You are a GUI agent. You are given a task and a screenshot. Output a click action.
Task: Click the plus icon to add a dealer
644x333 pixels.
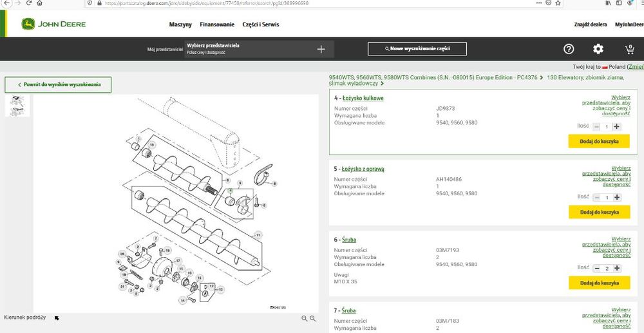pos(321,49)
